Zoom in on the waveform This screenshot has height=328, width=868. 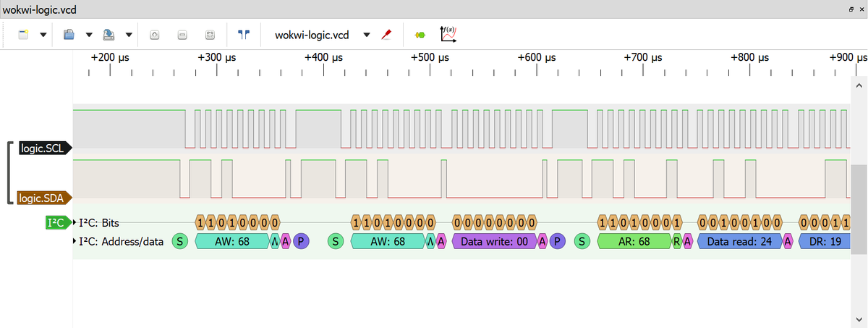pyautogui.click(x=155, y=35)
